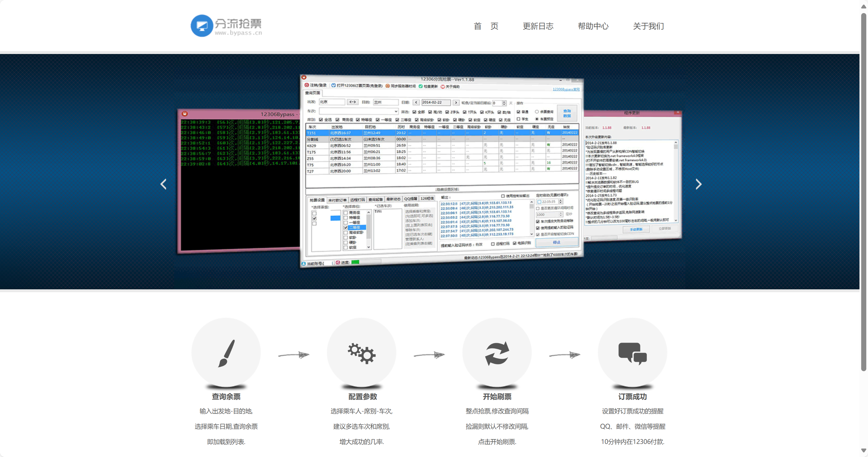This screenshot has width=868, height=457.
Task: Click the 首页 navigation link
Action: coord(486,26)
